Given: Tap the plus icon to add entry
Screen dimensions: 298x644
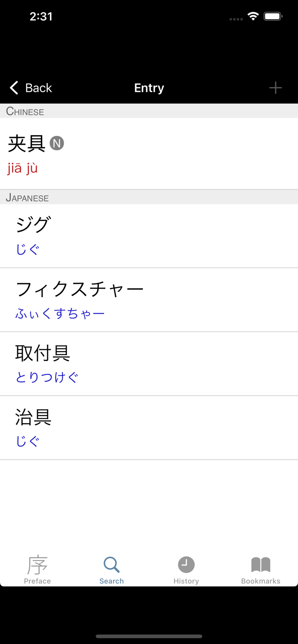Looking at the screenshot, I should (x=275, y=88).
